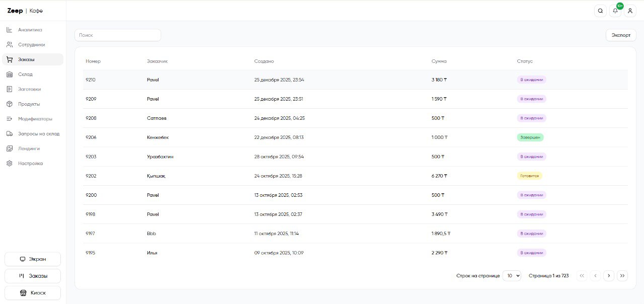Go to next page arrow
This screenshot has height=304, width=644.
[x=609, y=276]
